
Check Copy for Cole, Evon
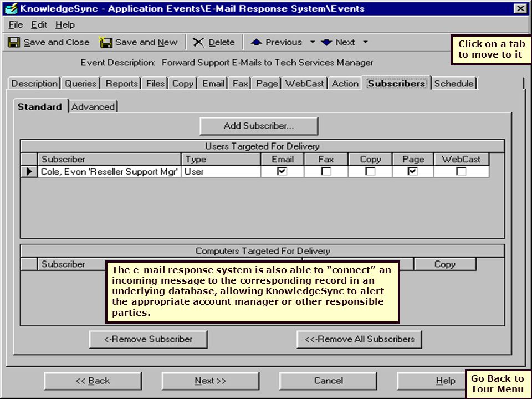(370, 171)
